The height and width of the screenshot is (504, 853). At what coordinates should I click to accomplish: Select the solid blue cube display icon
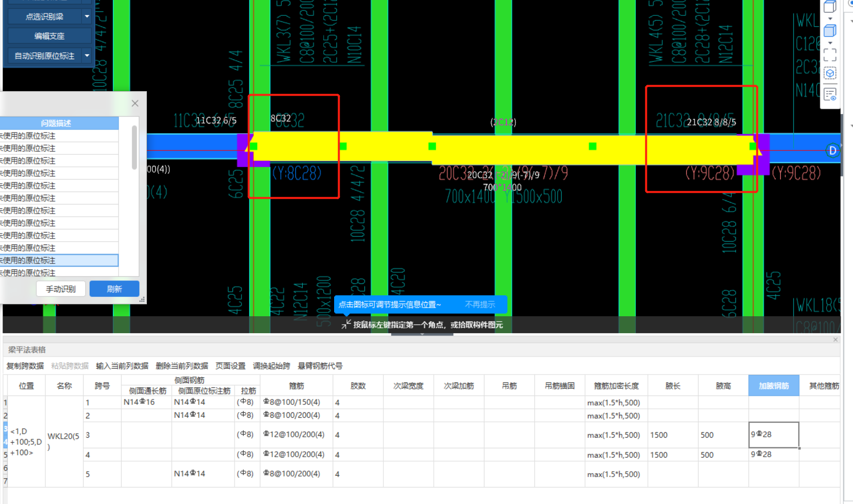point(830,31)
